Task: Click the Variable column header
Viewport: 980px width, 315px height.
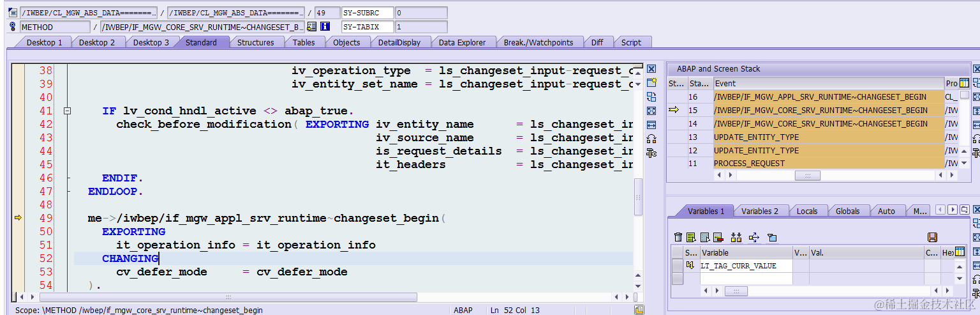Action: 746,252
